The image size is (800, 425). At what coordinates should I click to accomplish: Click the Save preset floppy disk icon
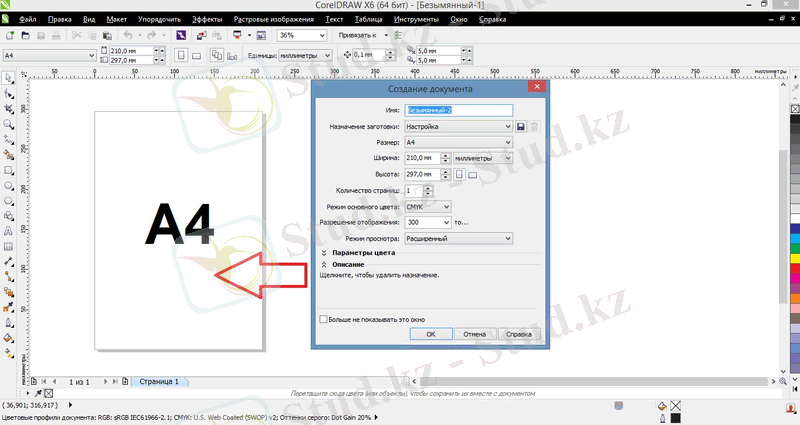click(521, 126)
